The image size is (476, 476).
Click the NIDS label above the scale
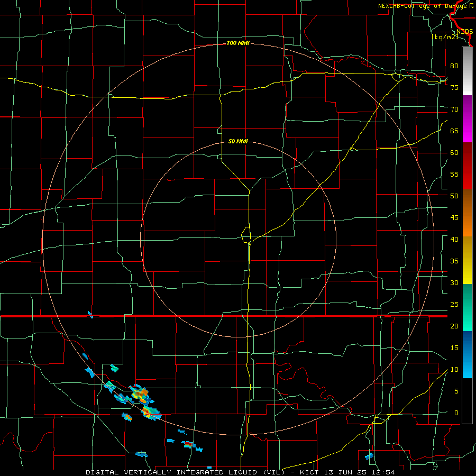point(464,32)
